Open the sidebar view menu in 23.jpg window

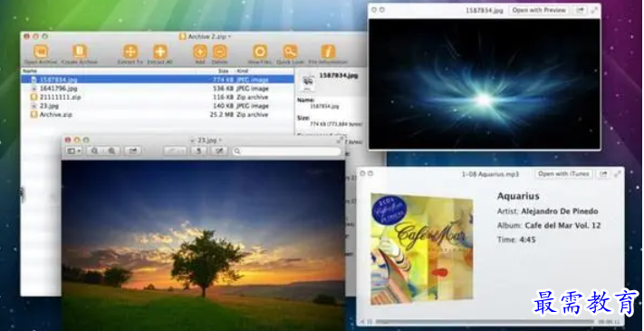tap(74, 151)
